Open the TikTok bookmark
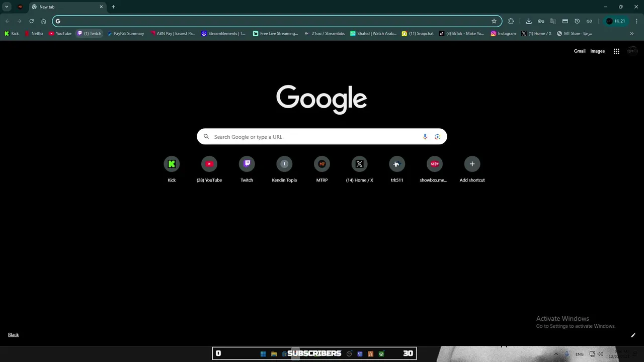The image size is (644, 362). (461, 34)
